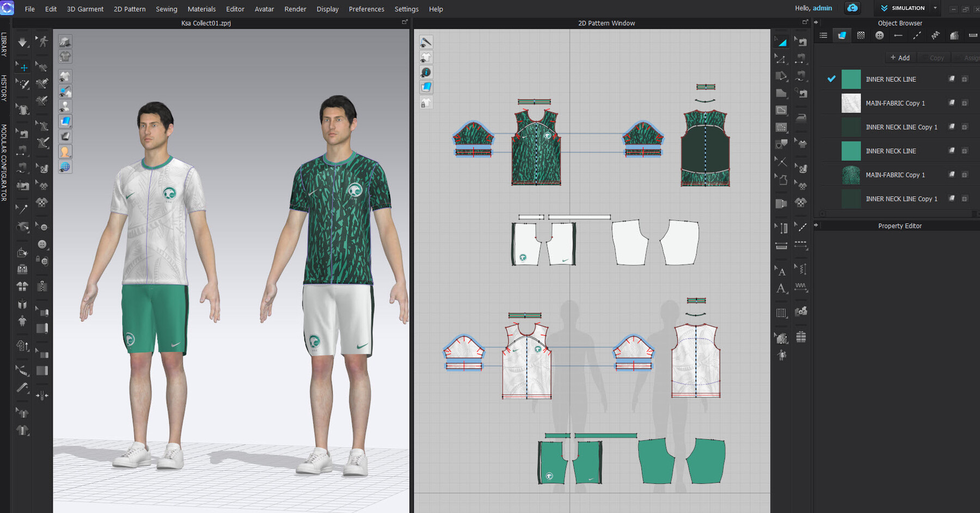
Task: Select the Edit Topstitch dashed-line tool
Action: pos(801,227)
